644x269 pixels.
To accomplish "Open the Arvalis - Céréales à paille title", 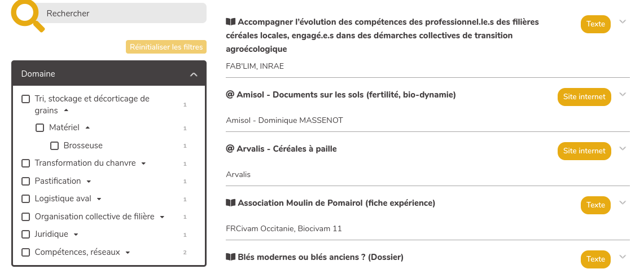I will pyautogui.click(x=281, y=149).
